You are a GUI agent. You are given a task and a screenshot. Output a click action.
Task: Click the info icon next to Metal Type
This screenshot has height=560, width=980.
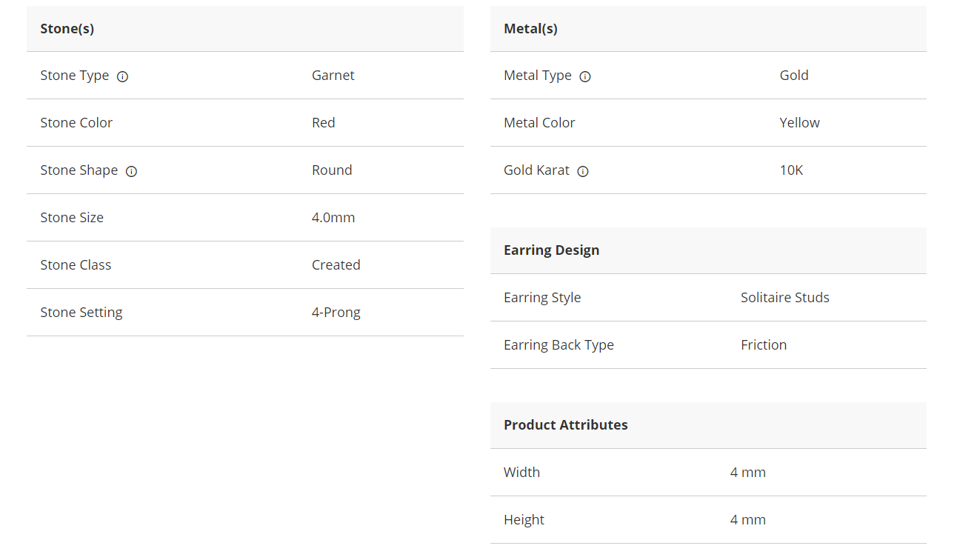tap(585, 76)
